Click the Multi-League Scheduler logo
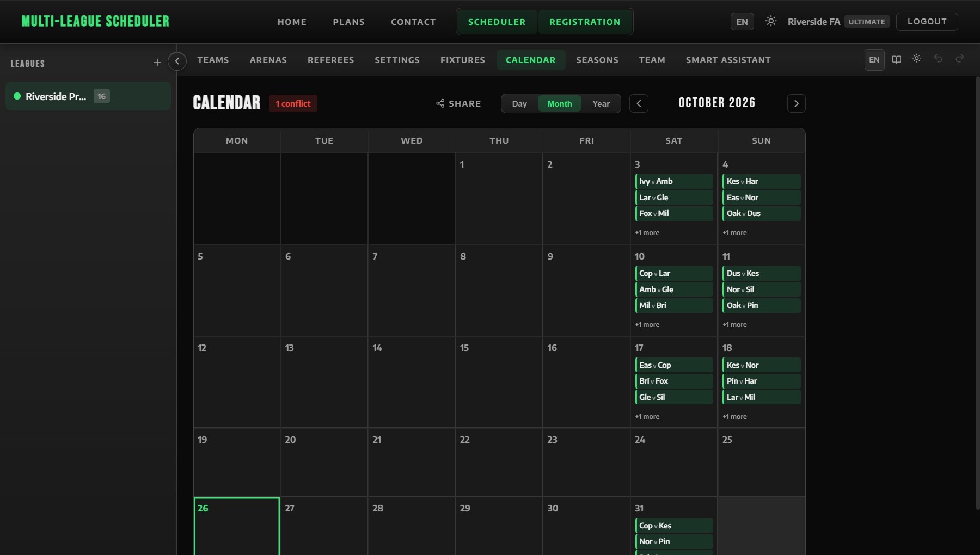This screenshot has height=555, width=980. [95, 21]
